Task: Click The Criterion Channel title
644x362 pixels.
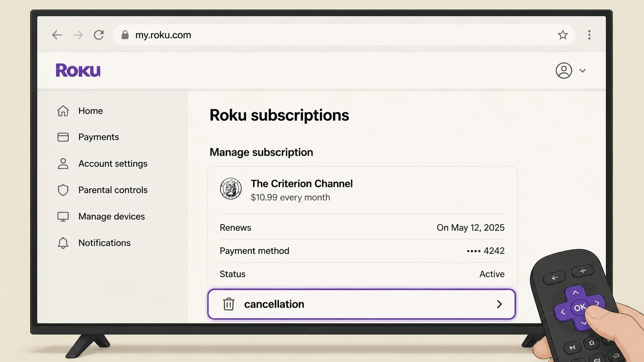Action: 301,184
